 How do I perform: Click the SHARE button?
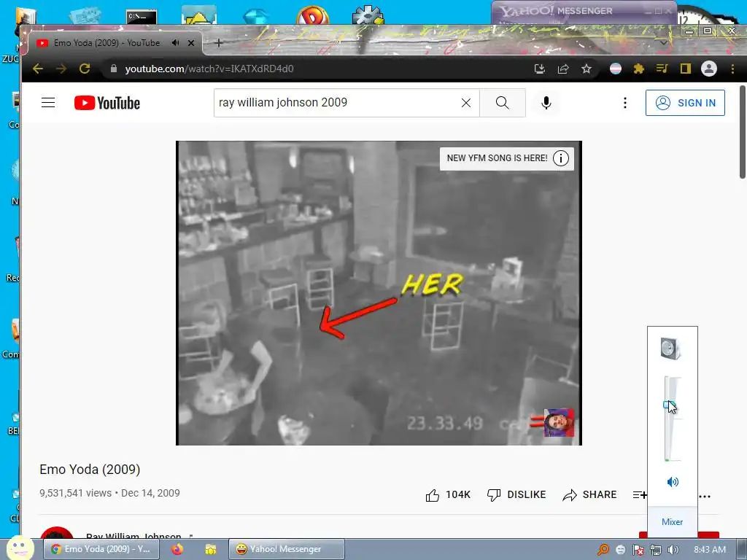589,495
